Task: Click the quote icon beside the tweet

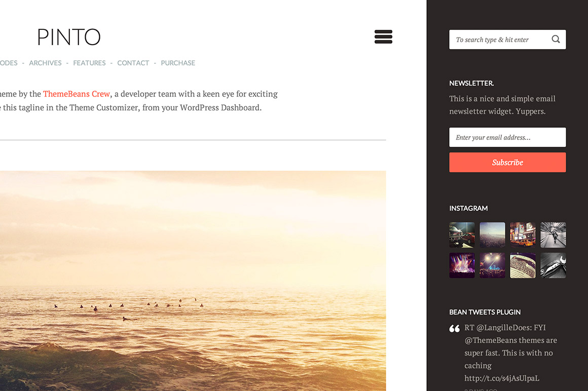Action: tap(455, 329)
